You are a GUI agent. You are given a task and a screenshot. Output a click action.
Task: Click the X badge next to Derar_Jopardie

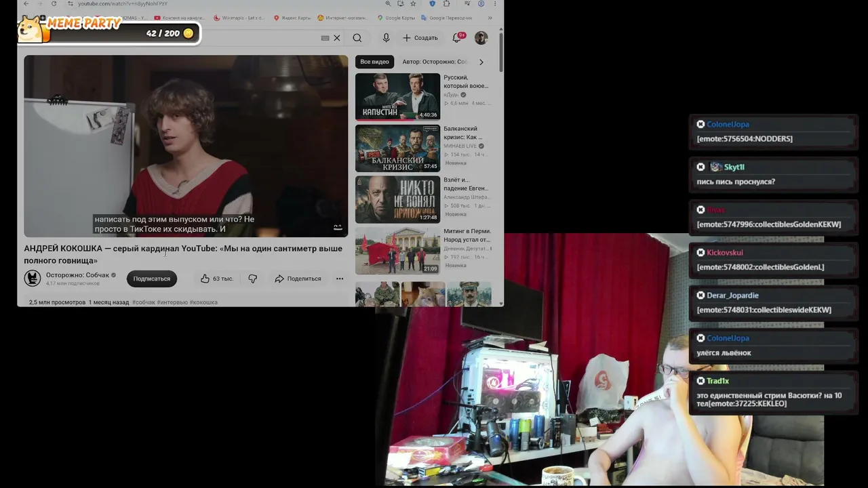click(701, 295)
